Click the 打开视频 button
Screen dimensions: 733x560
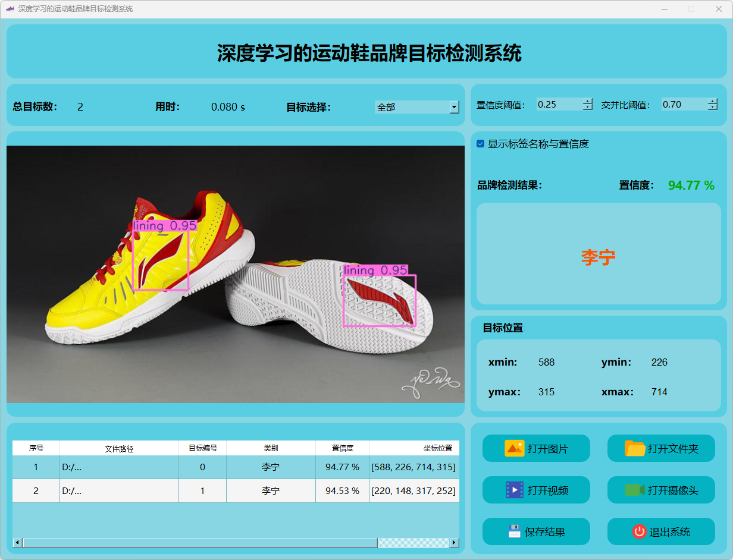point(536,490)
